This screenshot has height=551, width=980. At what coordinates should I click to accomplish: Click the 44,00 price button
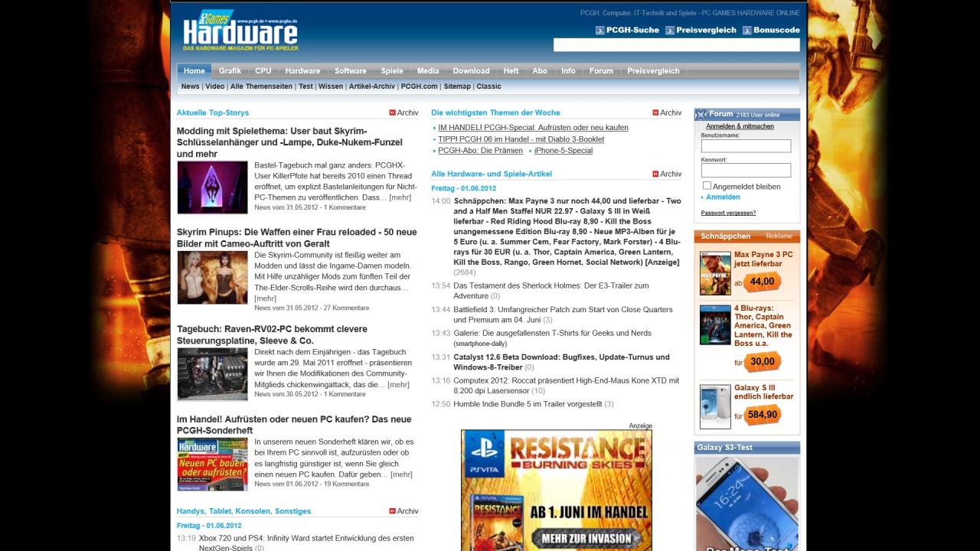(762, 282)
